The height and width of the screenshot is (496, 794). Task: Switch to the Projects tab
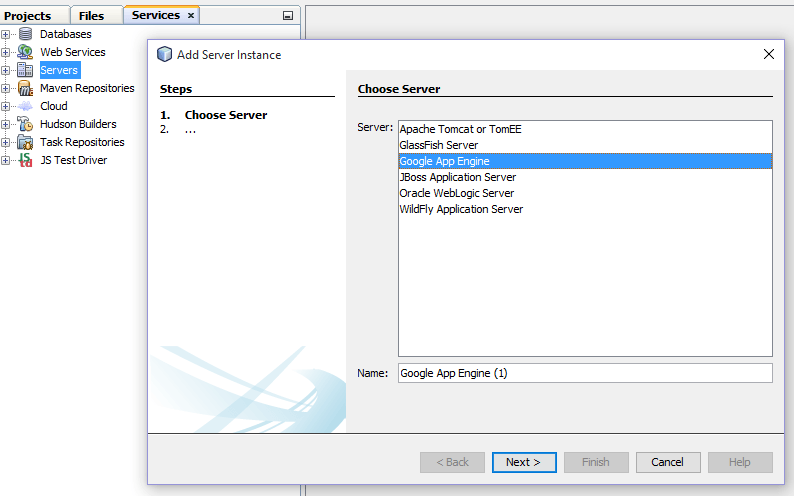click(x=28, y=16)
